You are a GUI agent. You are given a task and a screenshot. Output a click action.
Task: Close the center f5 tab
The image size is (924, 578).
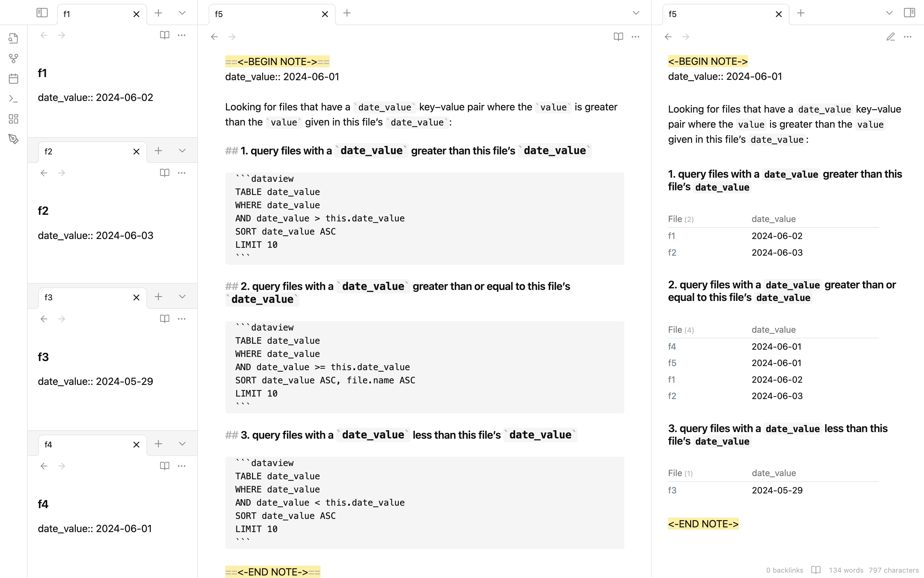(x=325, y=14)
